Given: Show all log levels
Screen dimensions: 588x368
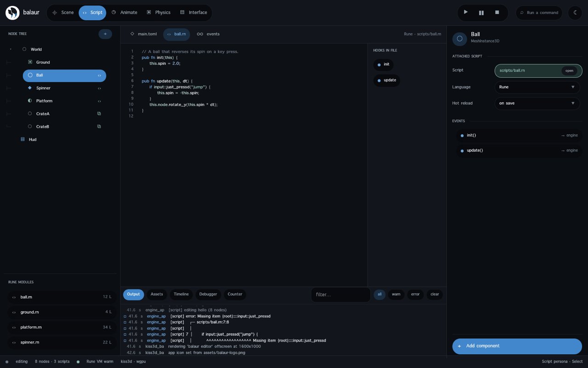Looking at the screenshot, I should click(379, 294).
